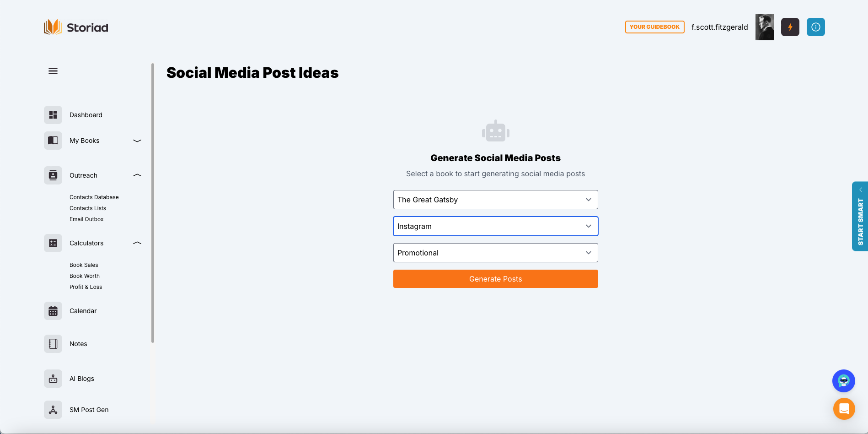This screenshot has height=434, width=868.
Task: Click the Storiad book logo icon
Action: click(x=53, y=27)
